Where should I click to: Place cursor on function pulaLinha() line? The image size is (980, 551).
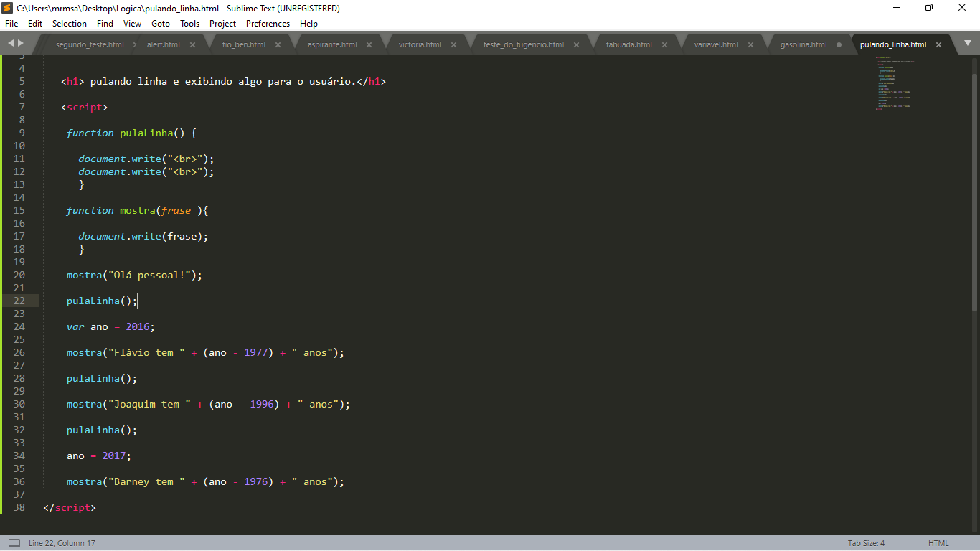pos(131,133)
